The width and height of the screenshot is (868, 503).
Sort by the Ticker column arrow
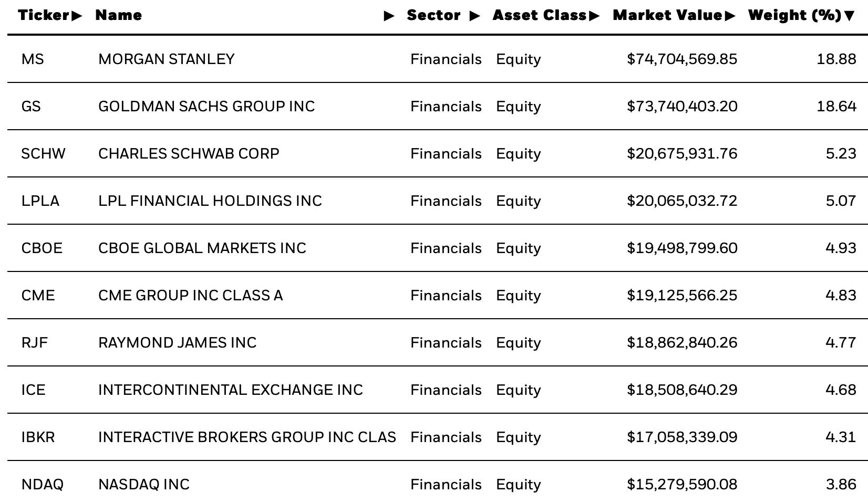coord(77,16)
